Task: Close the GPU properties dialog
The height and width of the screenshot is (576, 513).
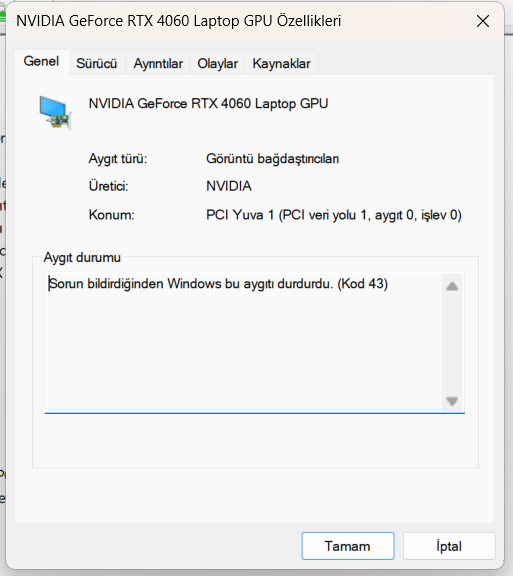Action: point(483,21)
